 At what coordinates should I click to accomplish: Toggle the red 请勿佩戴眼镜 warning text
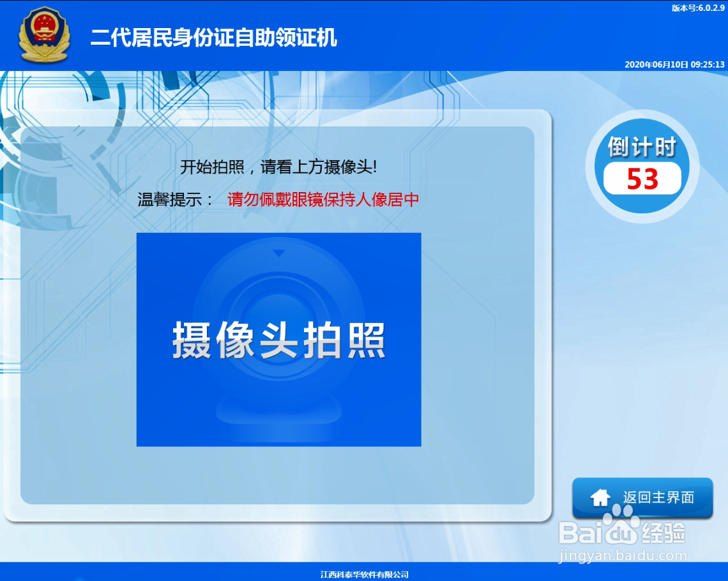(322, 199)
